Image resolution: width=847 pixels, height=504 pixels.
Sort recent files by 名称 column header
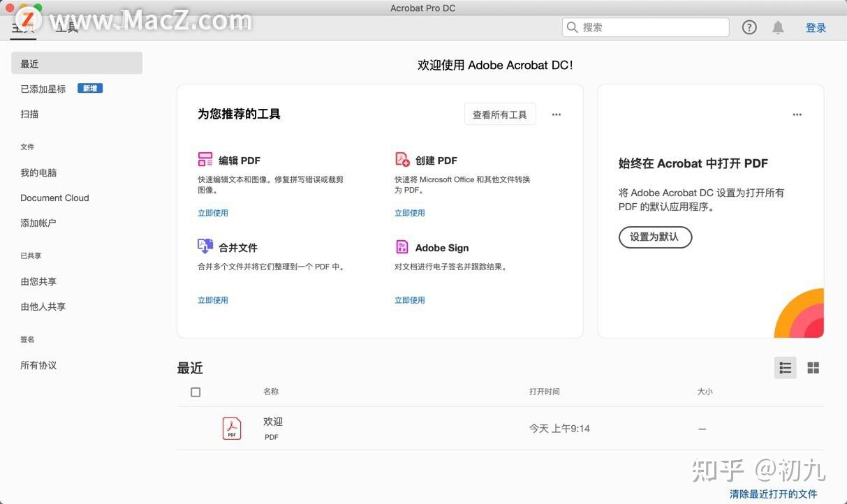pos(271,392)
